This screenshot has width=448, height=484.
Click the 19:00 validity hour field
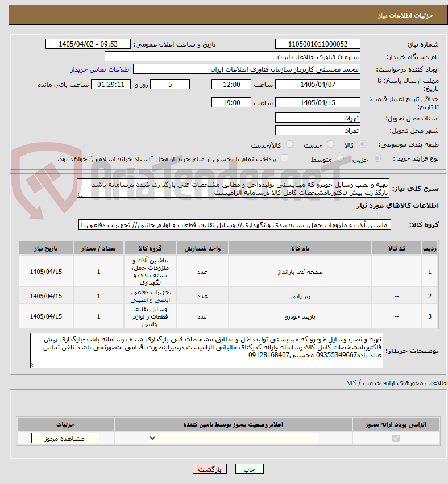(x=231, y=102)
